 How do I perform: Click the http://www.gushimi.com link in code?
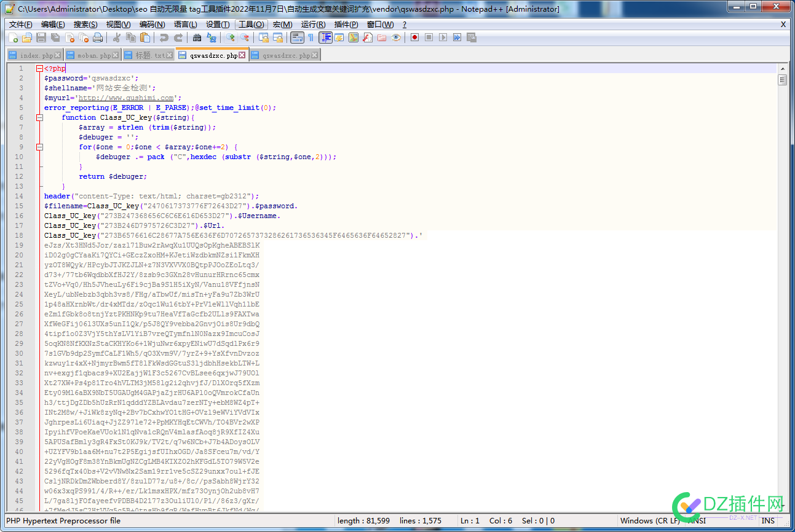[126, 98]
